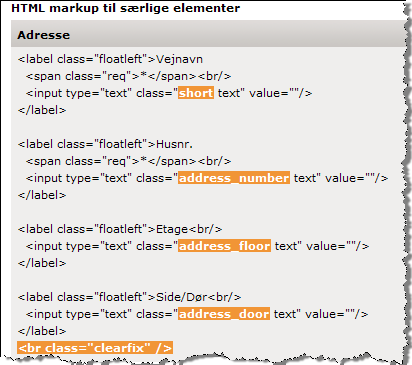Select the Adresse section header
The image size is (412, 365).
click(x=43, y=35)
